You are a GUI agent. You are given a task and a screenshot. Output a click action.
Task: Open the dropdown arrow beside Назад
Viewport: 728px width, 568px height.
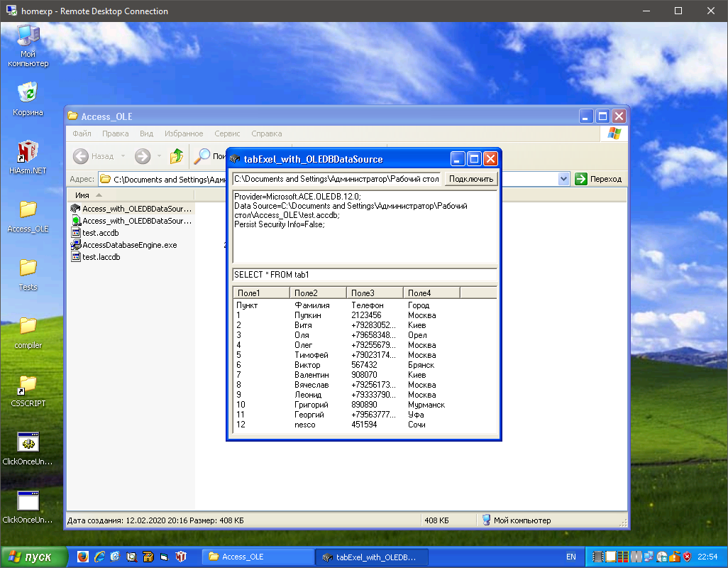pyautogui.click(x=123, y=156)
